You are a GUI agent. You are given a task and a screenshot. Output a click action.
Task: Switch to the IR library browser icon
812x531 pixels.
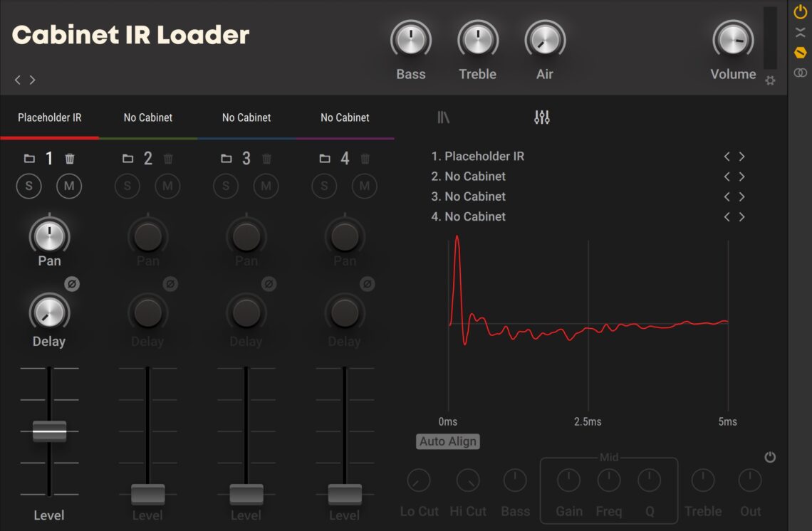(x=443, y=117)
